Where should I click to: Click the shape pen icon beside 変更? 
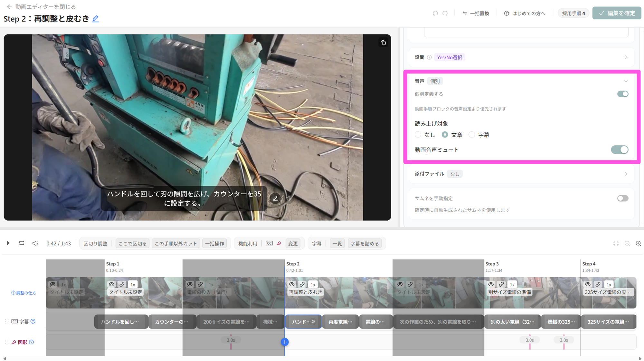point(279,243)
